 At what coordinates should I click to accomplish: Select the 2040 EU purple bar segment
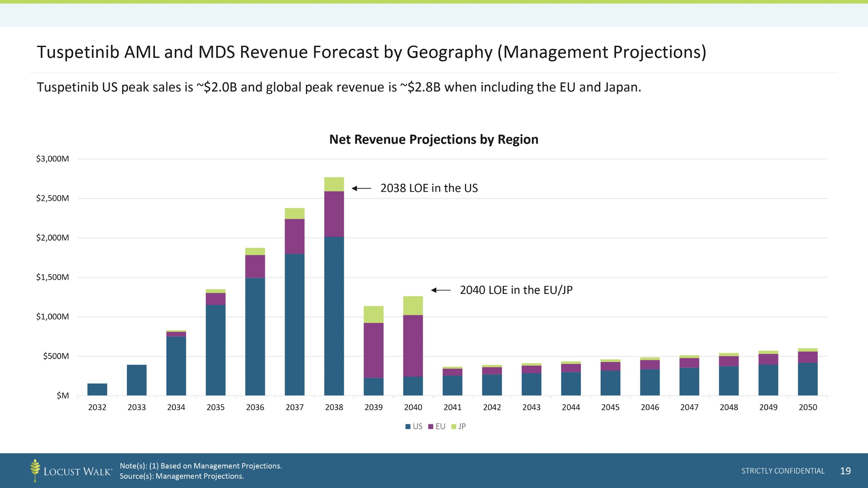tap(413, 346)
